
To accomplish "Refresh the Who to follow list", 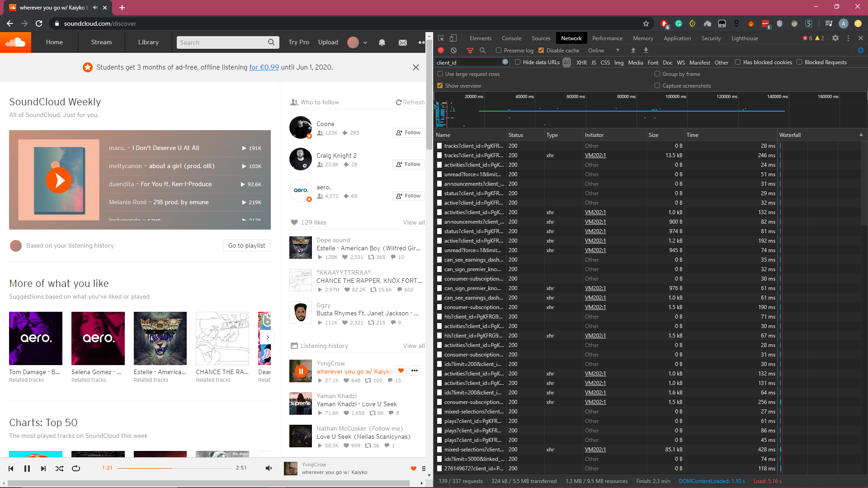I will click(x=410, y=103).
